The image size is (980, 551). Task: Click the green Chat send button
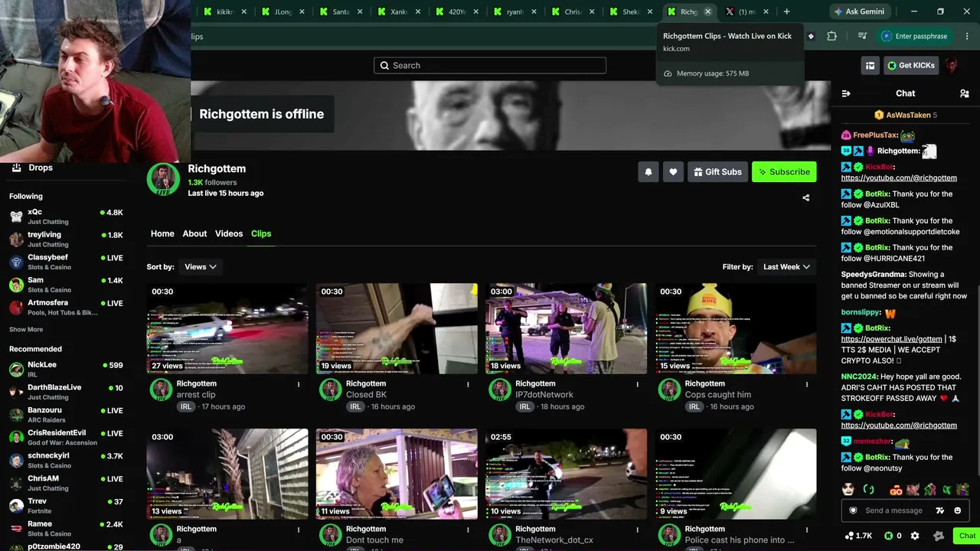point(965,536)
